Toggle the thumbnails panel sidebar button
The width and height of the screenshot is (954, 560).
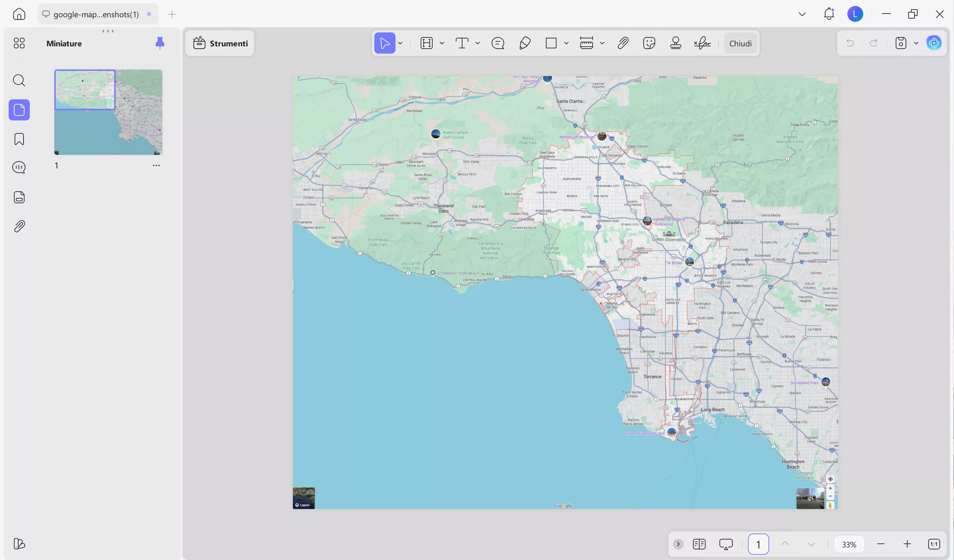coord(19,110)
